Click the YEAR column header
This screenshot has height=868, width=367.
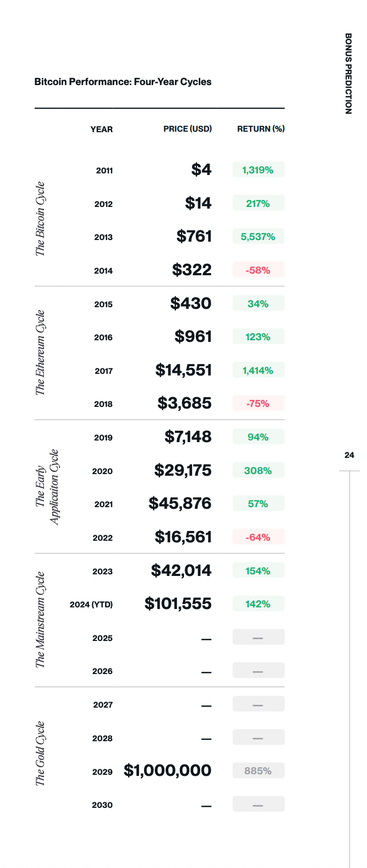tap(102, 129)
